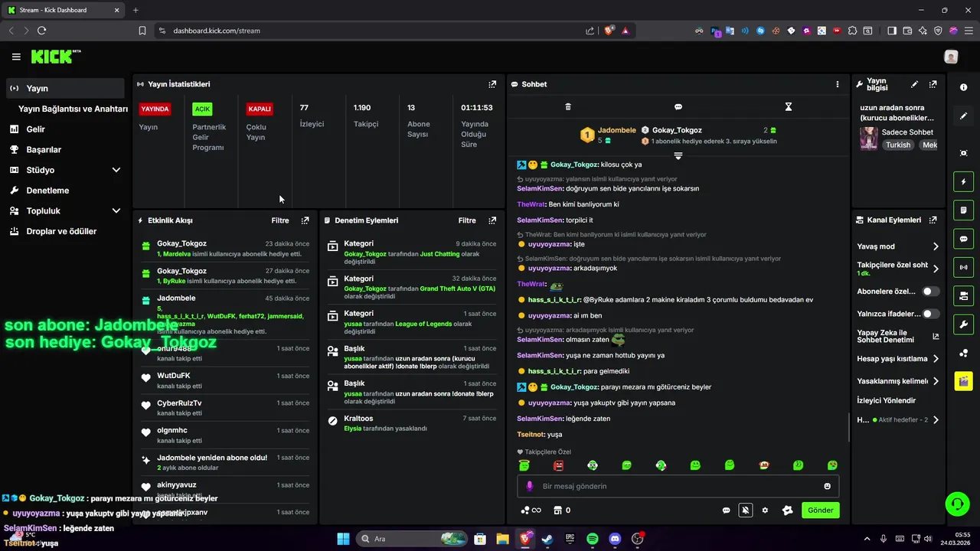This screenshot has height=551, width=980.
Task: Pop out the Denetim Eylemleri panel
Action: (492, 220)
